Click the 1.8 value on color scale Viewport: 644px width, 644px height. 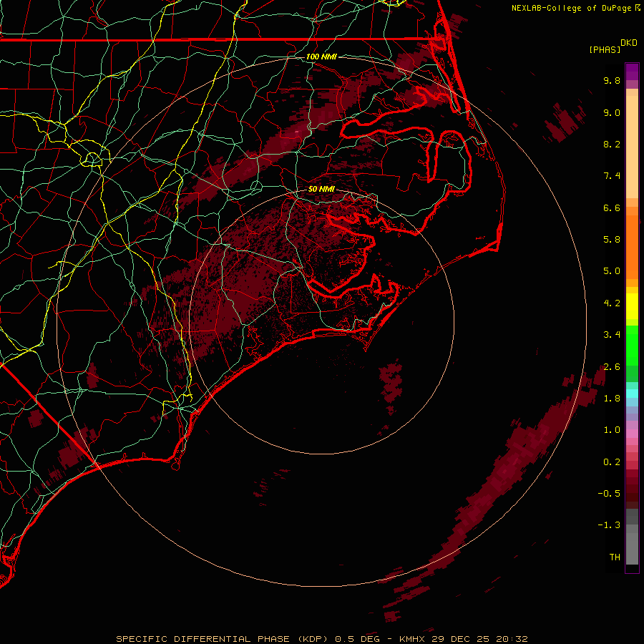pos(612,399)
